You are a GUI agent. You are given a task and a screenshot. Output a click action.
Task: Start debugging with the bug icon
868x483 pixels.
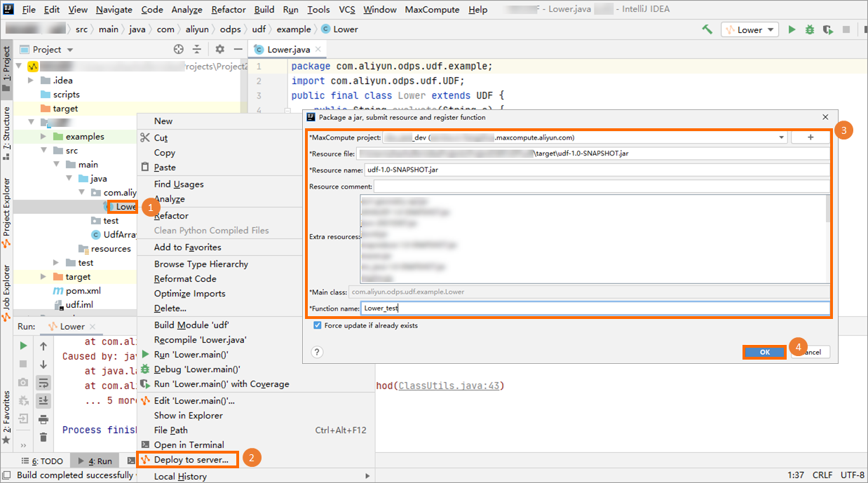[x=810, y=29]
